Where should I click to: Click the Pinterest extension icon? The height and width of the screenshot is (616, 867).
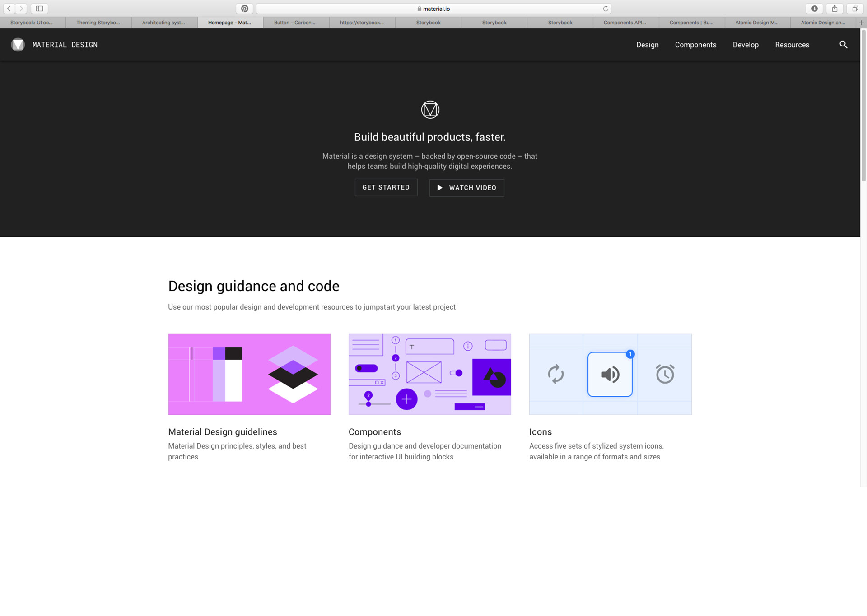coord(244,9)
